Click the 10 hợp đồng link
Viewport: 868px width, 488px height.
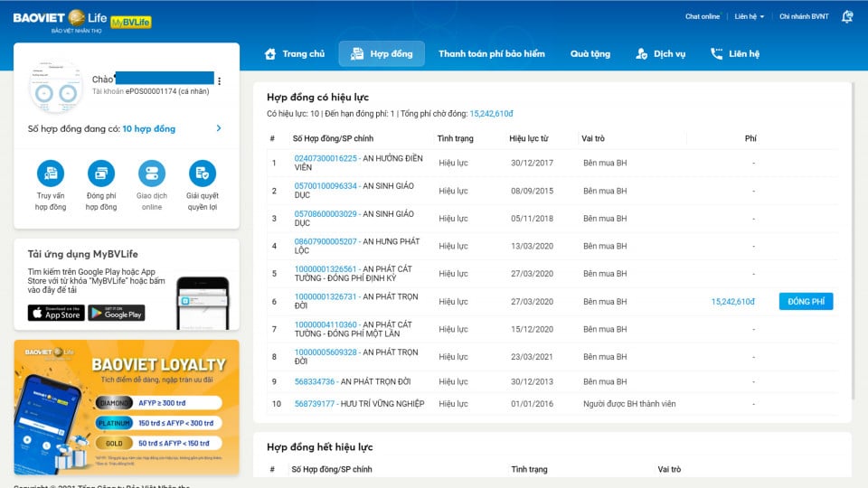[x=149, y=129]
